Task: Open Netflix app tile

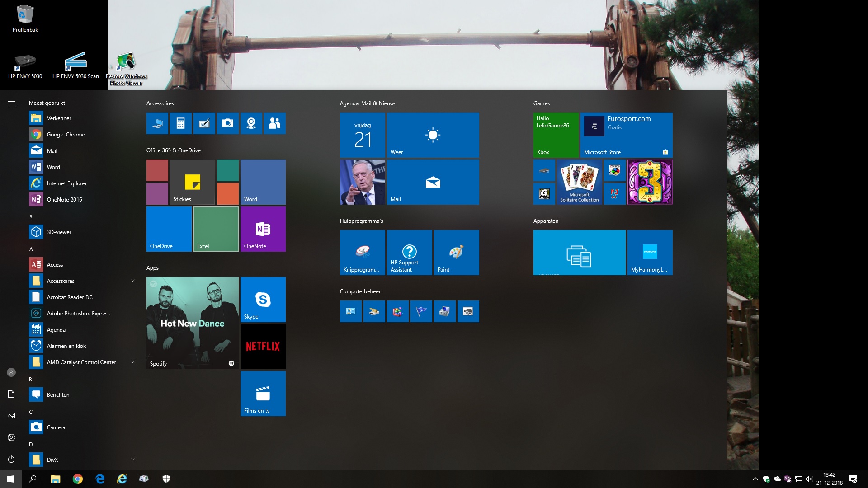Action: 262,346
